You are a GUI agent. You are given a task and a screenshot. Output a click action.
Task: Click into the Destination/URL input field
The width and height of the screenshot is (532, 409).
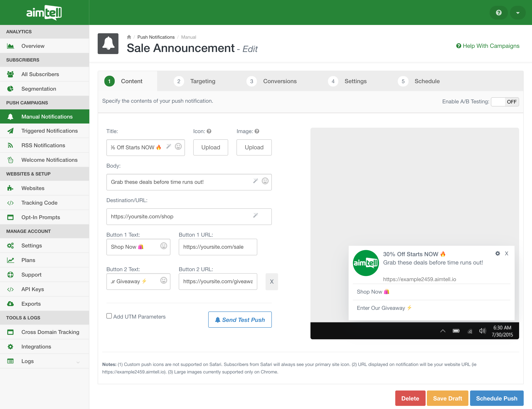coord(180,217)
